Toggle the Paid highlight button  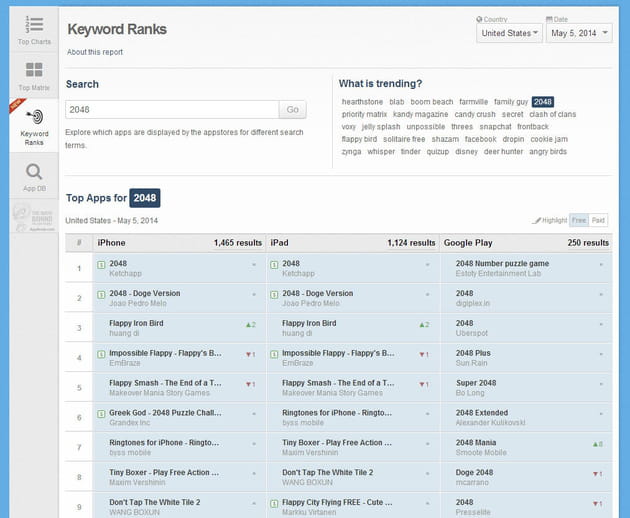[598, 220]
